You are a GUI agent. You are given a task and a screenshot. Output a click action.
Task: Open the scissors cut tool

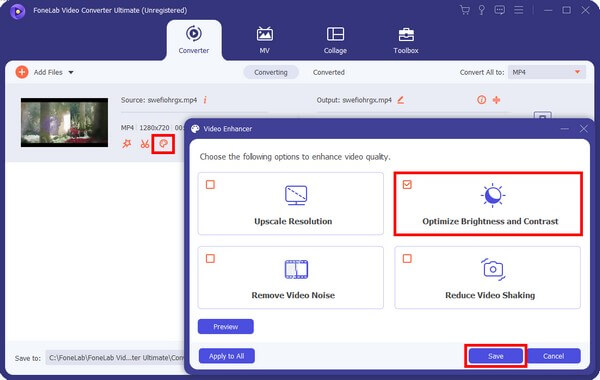(x=145, y=144)
